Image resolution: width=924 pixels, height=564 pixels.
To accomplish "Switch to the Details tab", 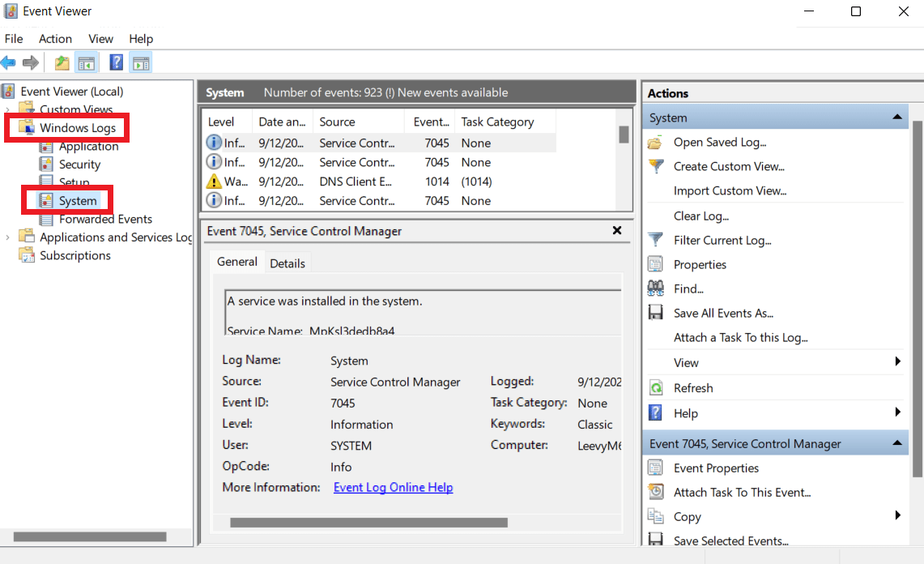I will 287,263.
